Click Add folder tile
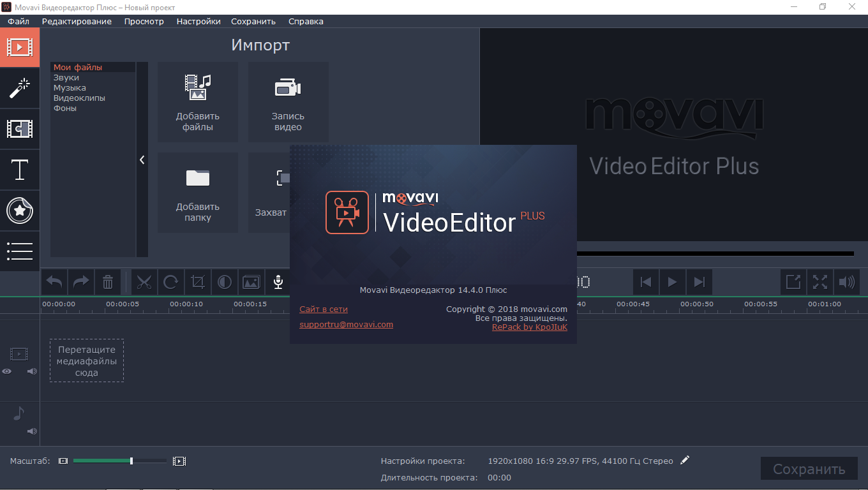This screenshot has height=490, width=868. [198, 193]
